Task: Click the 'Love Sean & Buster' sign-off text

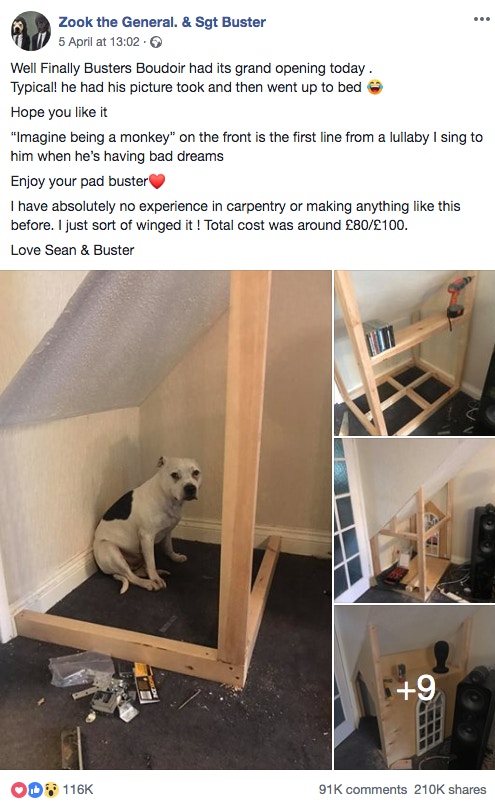Action: coord(72,250)
